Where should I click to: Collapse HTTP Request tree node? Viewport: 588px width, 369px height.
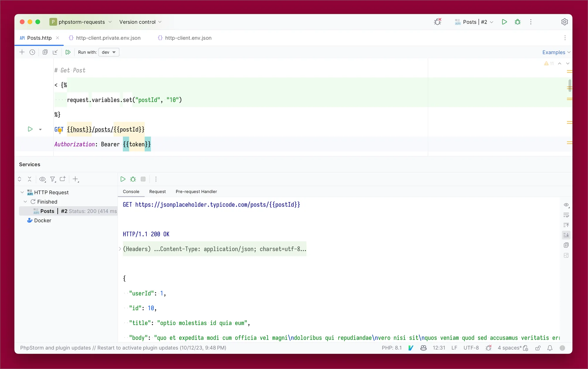(x=22, y=192)
